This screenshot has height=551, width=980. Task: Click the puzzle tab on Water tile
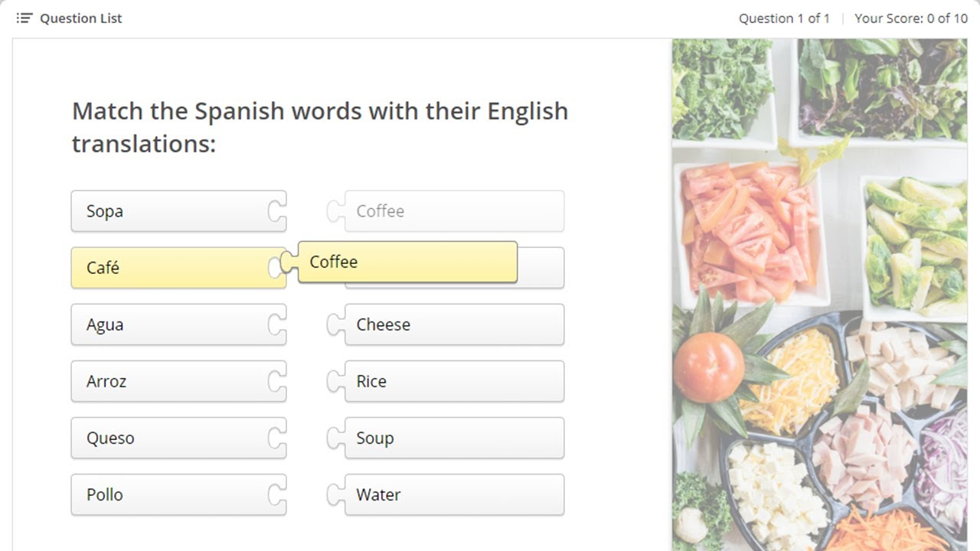coord(335,494)
